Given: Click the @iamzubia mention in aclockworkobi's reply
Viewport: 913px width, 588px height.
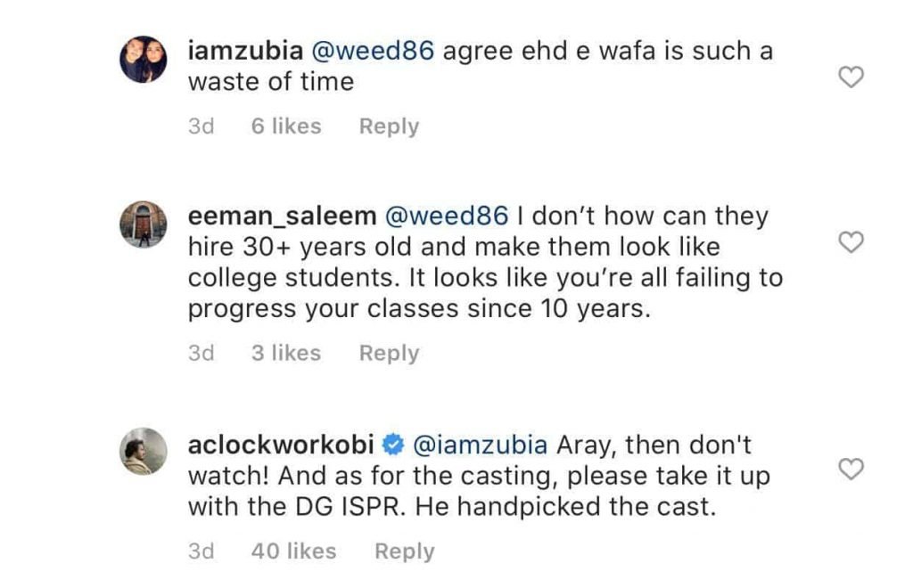Looking at the screenshot, I should [479, 444].
